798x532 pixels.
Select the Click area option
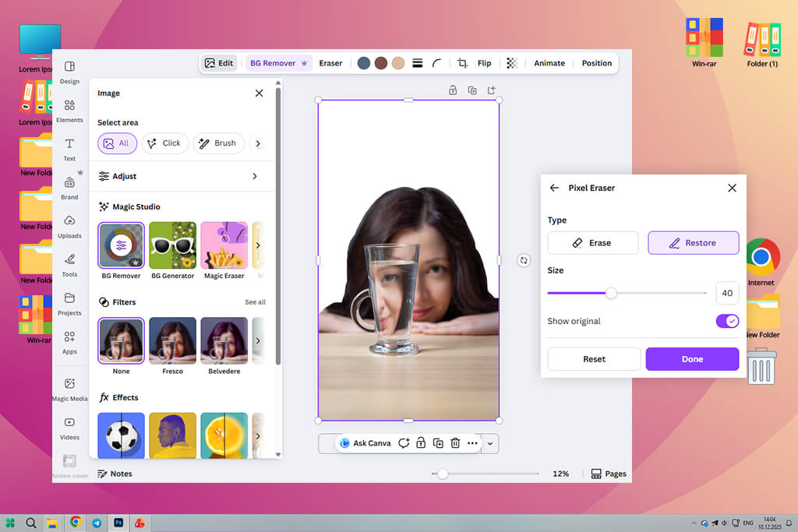(165, 143)
